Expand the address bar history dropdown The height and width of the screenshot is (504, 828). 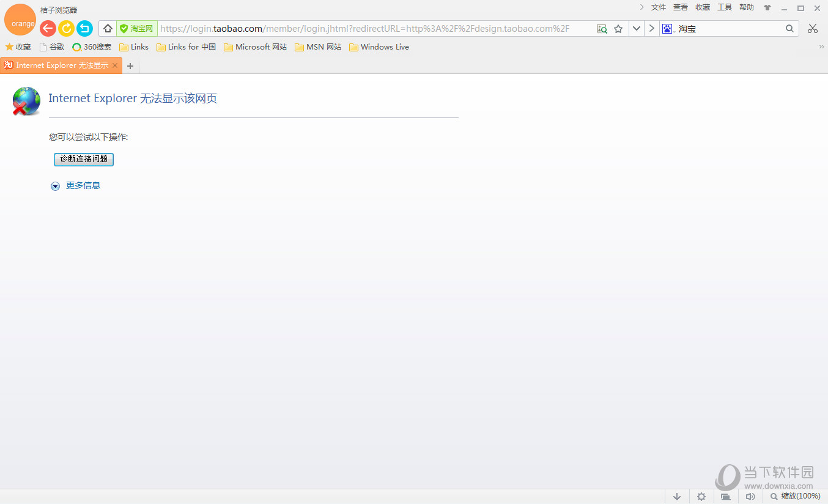(637, 29)
